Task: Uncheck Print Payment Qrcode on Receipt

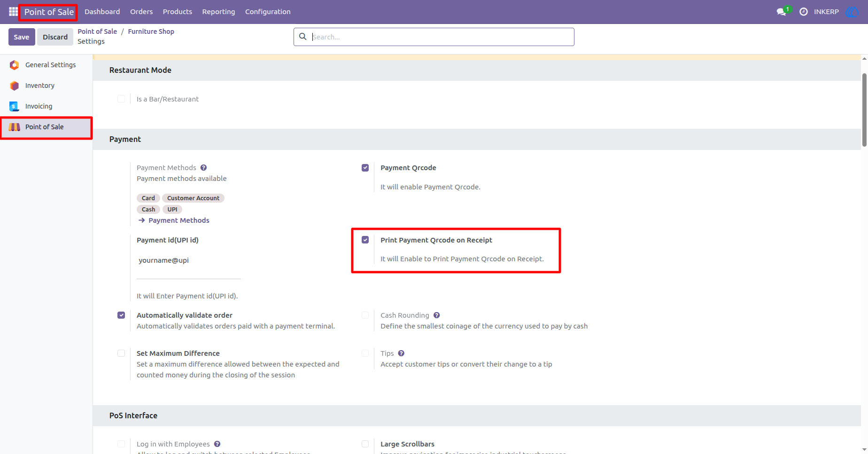Action: pos(365,240)
